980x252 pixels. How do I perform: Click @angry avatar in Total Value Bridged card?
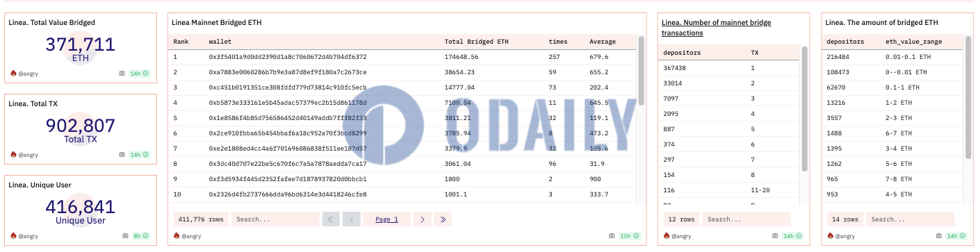(x=13, y=73)
